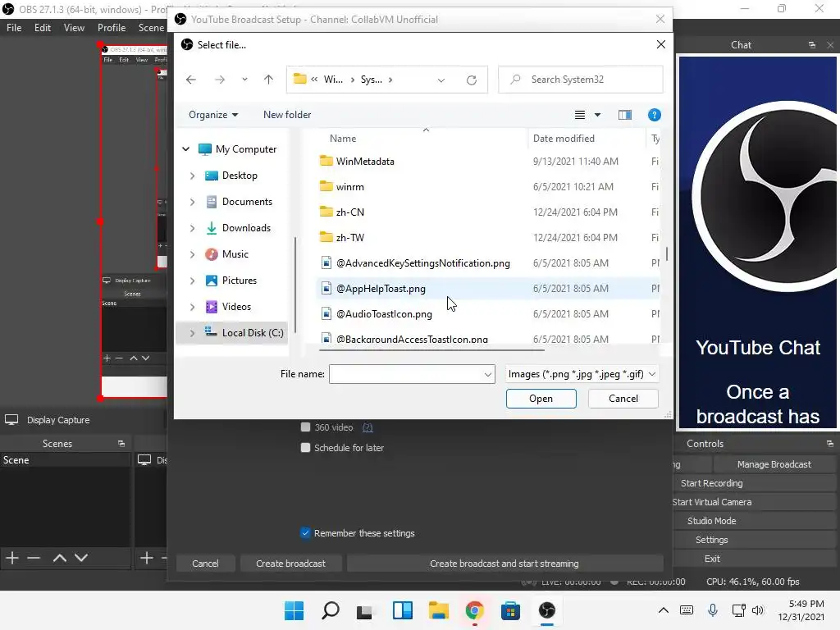
Task: Expand the Desktop tree node
Action: [x=192, y=176]
